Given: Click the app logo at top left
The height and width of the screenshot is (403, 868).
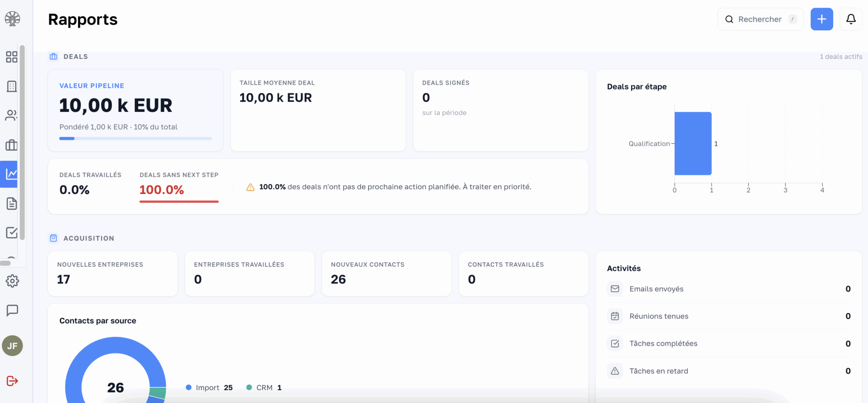Looking at the screenshot, I should pos(12,19).
